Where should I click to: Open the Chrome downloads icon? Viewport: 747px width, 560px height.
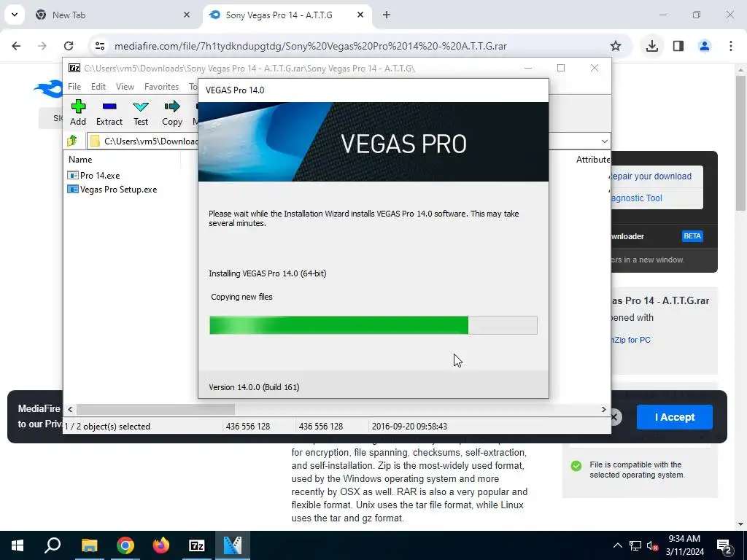(651, 46)
